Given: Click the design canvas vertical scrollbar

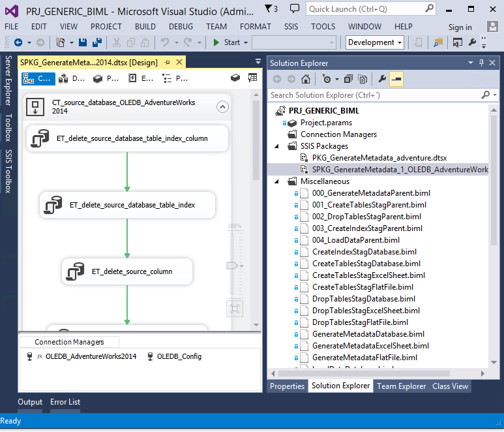Looking at the screenshot, I should (x=256, y=140).
